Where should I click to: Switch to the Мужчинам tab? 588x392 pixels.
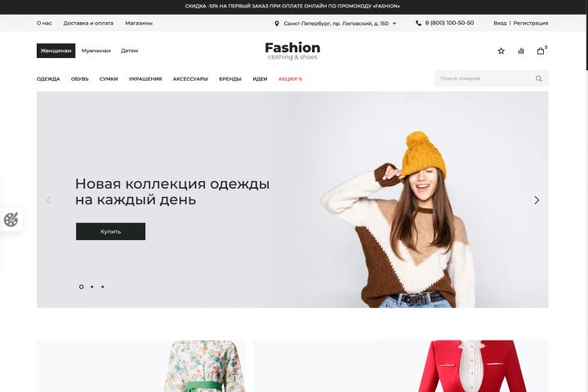click(96, 51)
